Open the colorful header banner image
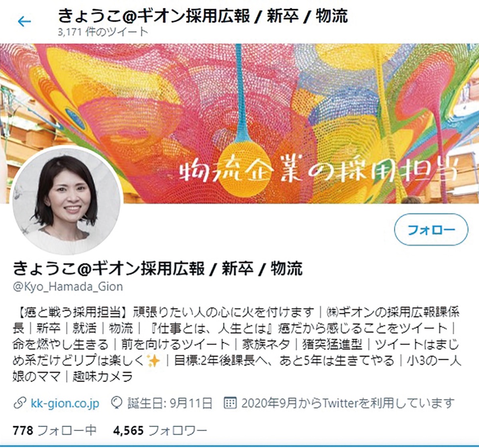479x448 pixels. tap(239, 123)
